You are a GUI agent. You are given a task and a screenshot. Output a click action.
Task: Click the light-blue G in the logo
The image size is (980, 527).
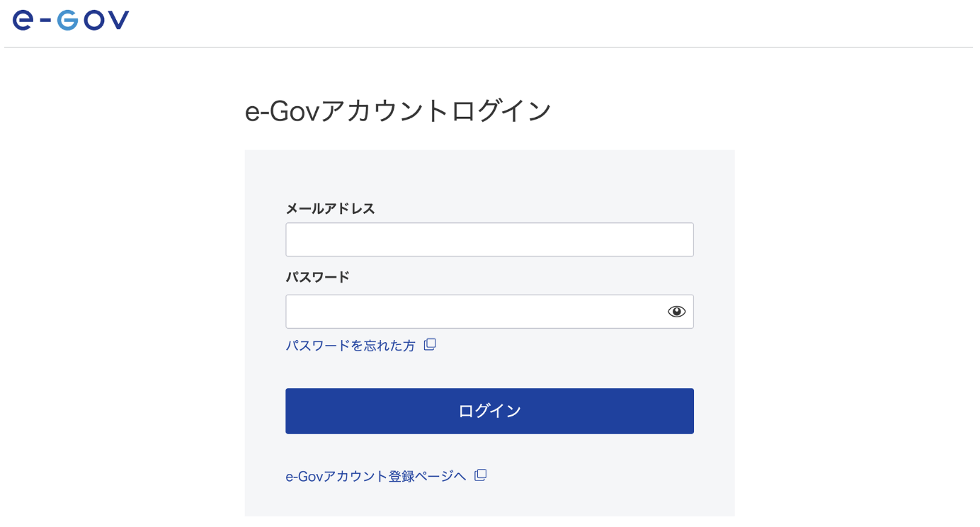point(67,21)
